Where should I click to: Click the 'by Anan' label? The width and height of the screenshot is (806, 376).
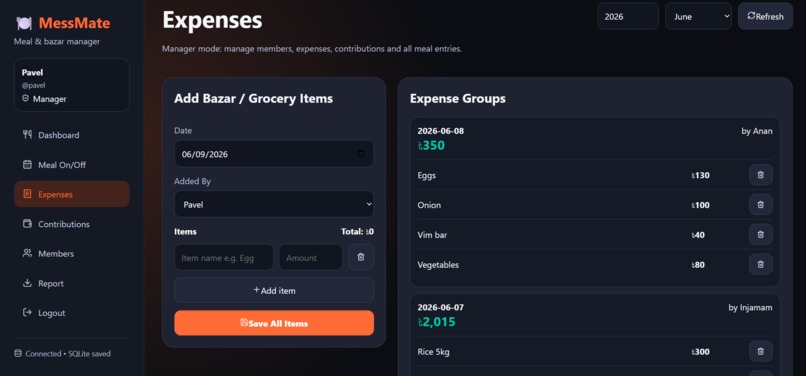pyautogui.click(x=757, y=131)
